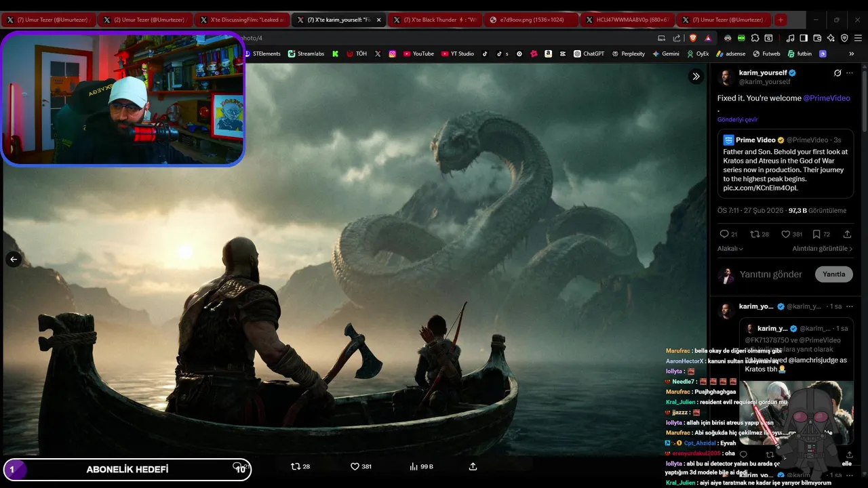Image resolution: width=868 pixels, height=488 pixels.
Task: Open the YT Studio bookmark
Action: click(458, 54)
